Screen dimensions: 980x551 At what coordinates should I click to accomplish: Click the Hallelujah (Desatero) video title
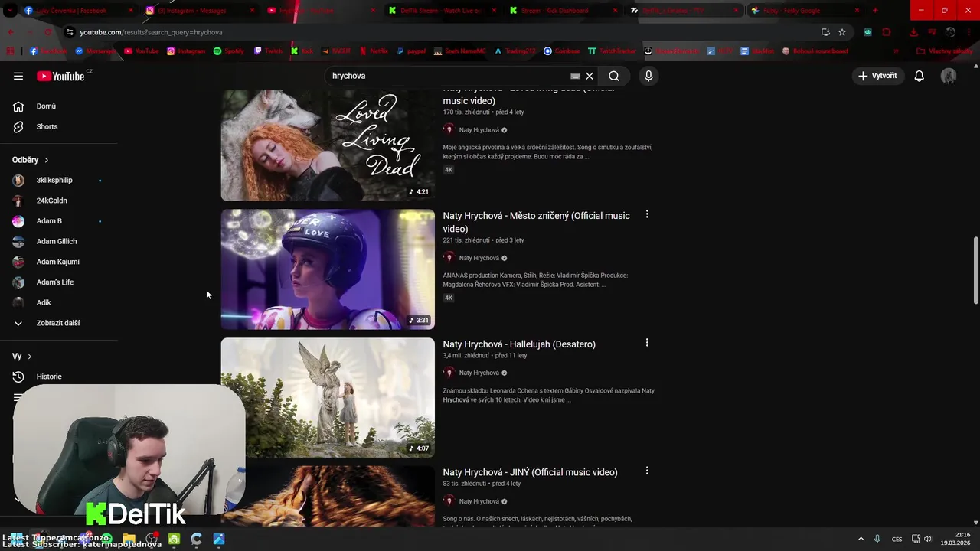(519, 344)
